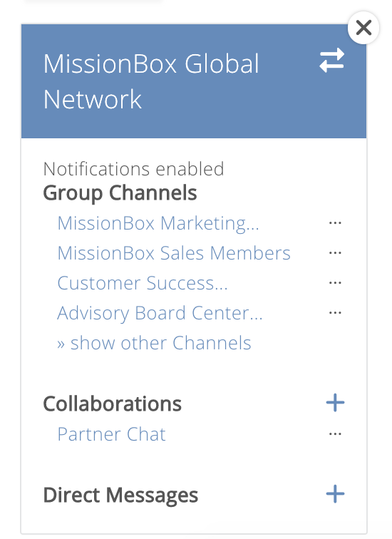Open options for MissionBox Marketing channel
392x539 pixels.
[x=335, y=223]
